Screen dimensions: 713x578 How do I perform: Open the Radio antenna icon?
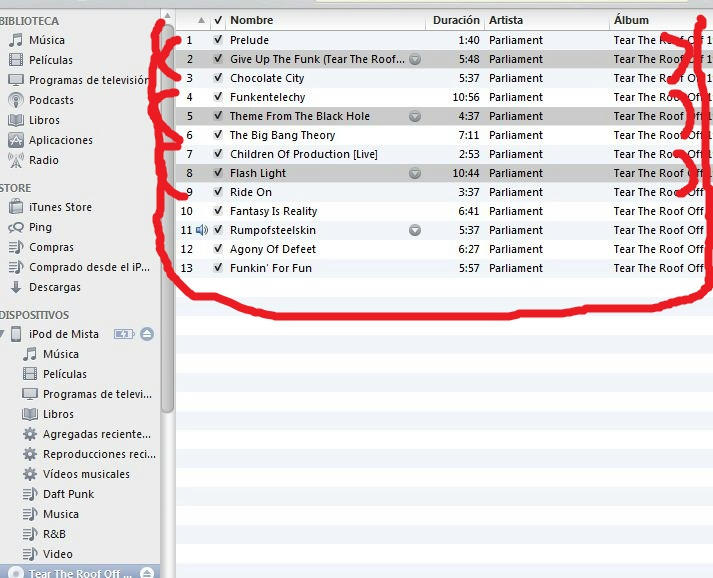(x=16, y=160)
